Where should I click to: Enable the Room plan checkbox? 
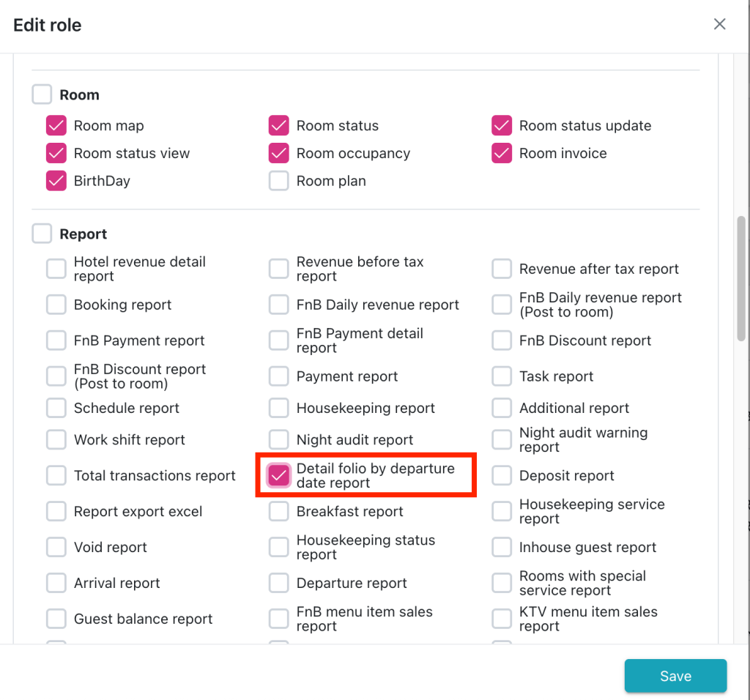pyautogui.click(x=279, y=181)
